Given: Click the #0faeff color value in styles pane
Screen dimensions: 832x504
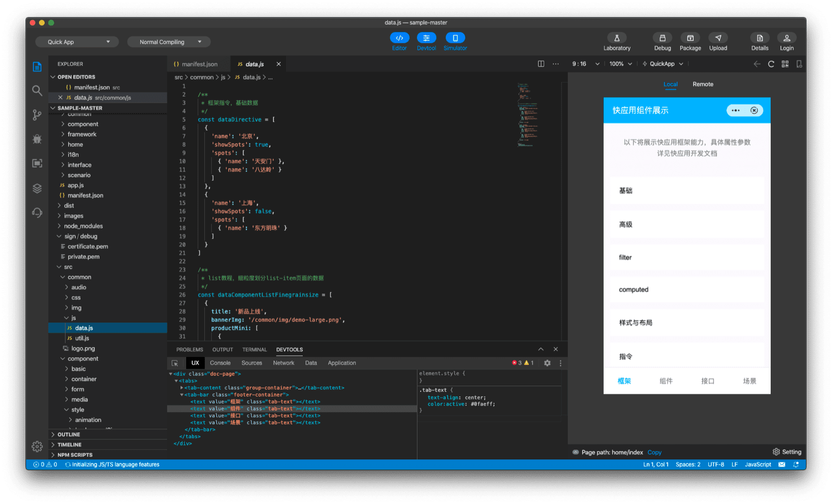Looking at the screenshot, I should [x=483, y=404].
